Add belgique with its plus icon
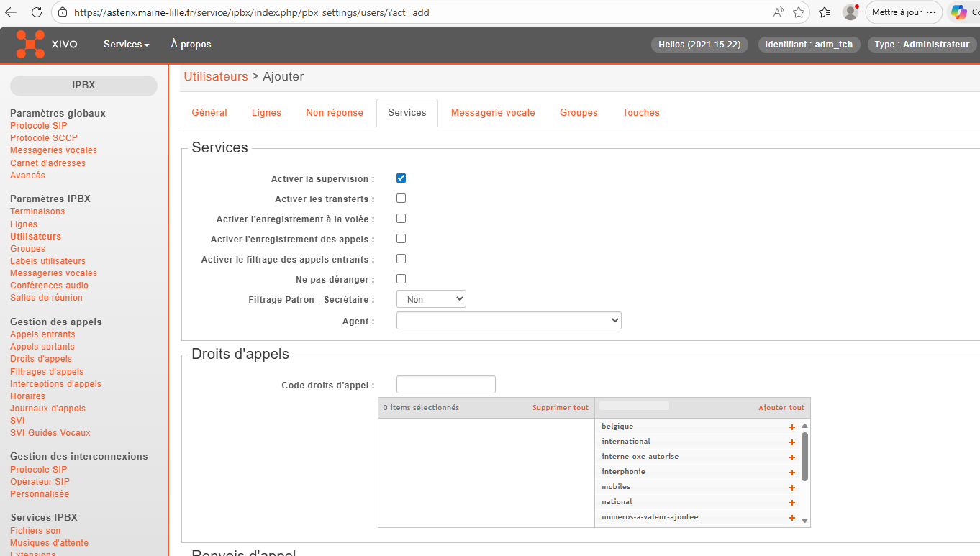 (x=792, y=427)
